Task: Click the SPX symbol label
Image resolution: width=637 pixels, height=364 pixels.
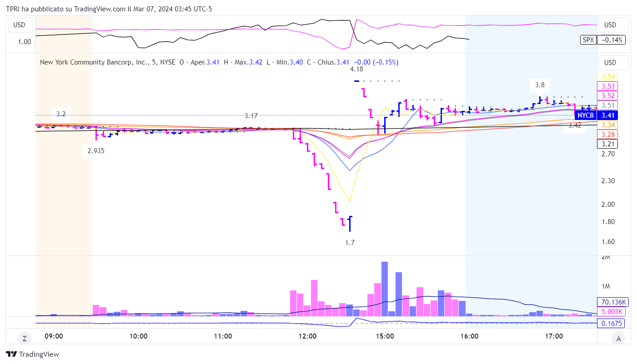Action: click(x=588, y=40)
